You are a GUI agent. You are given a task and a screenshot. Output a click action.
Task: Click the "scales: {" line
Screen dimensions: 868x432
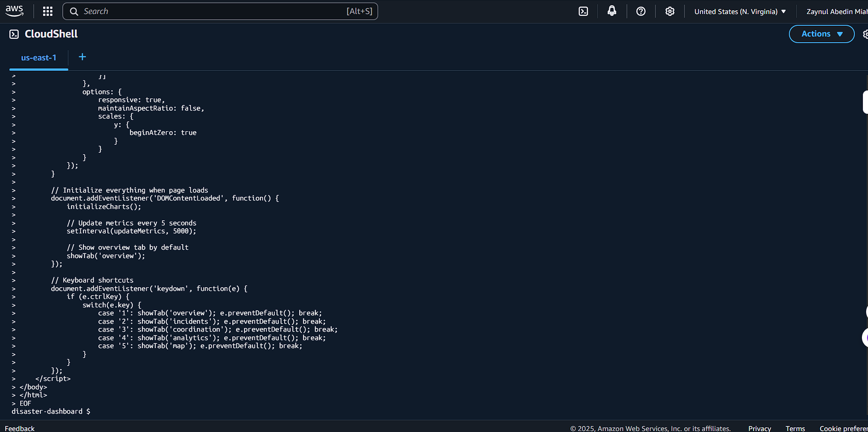116,116
